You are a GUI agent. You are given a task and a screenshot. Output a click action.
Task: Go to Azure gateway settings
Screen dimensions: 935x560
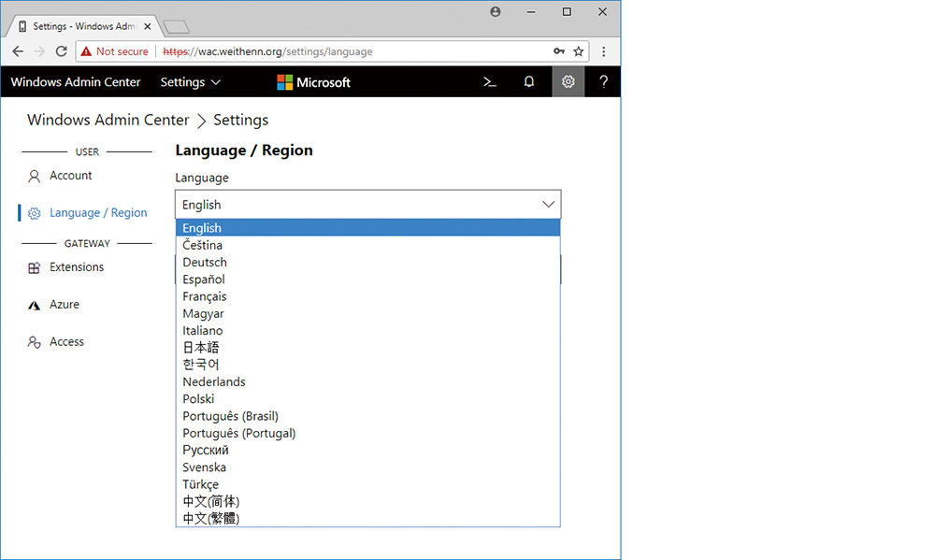(65, 305)
